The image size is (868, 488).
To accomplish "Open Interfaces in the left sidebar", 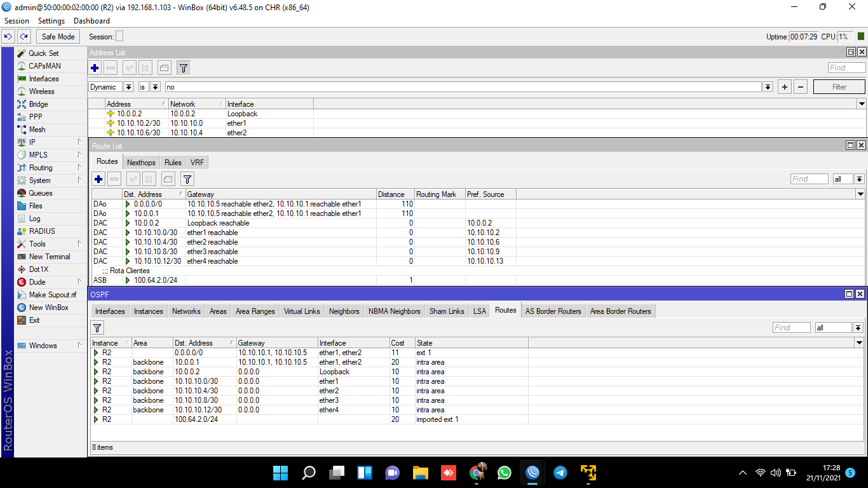I will pyautogui.click(x=44, y=79).
